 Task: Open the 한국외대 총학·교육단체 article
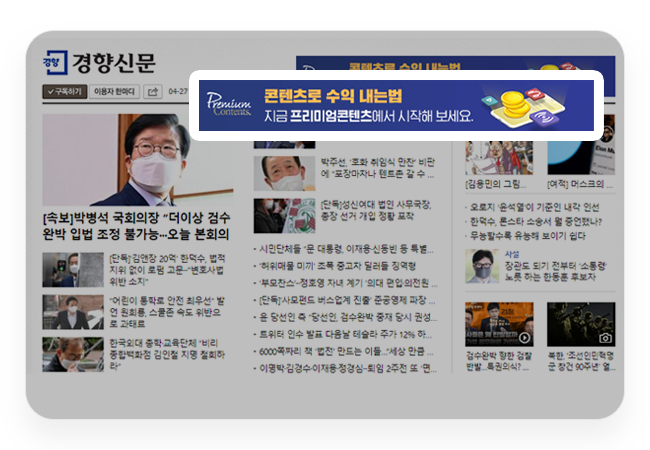tap(167, 354)
